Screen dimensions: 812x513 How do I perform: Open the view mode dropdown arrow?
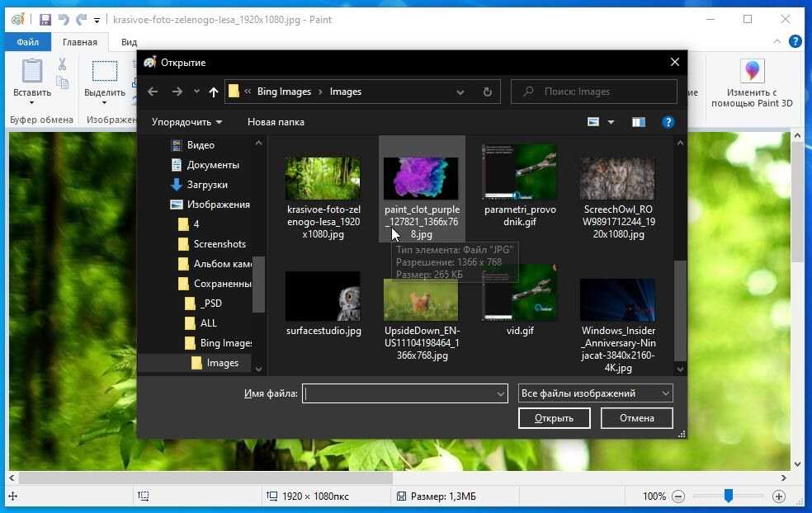pyautogui.click(x=611, y=122)
